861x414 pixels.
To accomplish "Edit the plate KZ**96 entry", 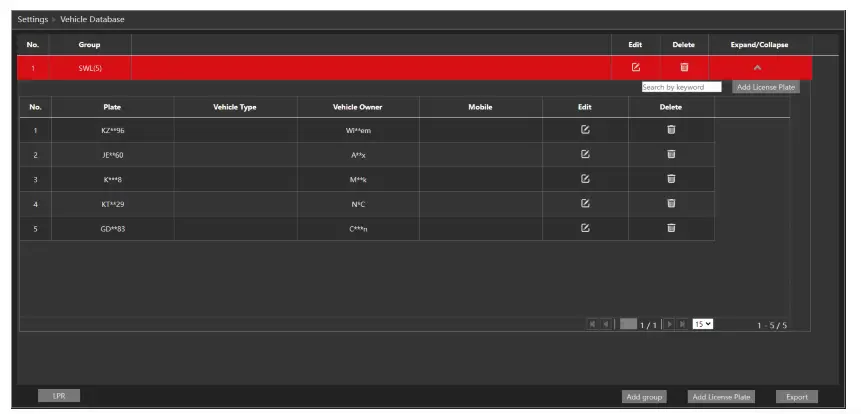I will (x=585, y=130).
